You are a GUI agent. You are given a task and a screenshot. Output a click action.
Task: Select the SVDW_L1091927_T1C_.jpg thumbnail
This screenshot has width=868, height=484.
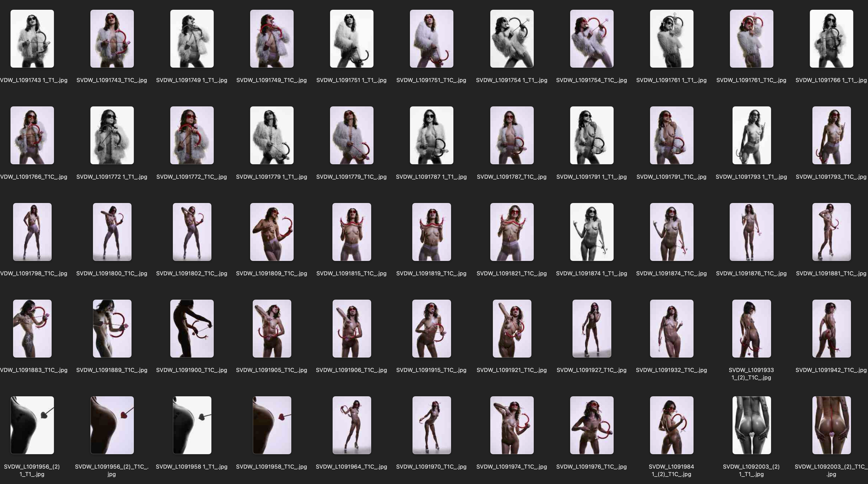pyautogui.click(x=591, y=328)
